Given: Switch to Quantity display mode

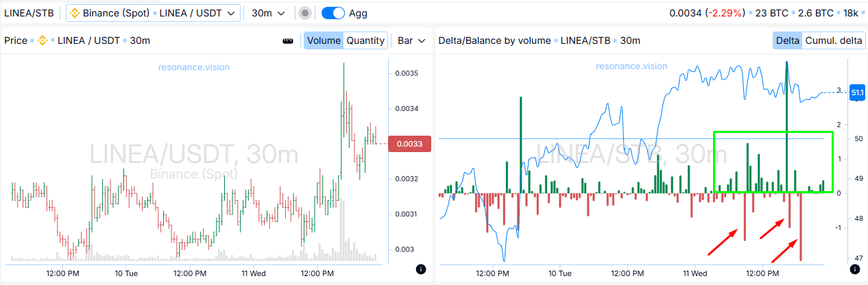Looking at the screenshot, I should click(x=365, y=40).
